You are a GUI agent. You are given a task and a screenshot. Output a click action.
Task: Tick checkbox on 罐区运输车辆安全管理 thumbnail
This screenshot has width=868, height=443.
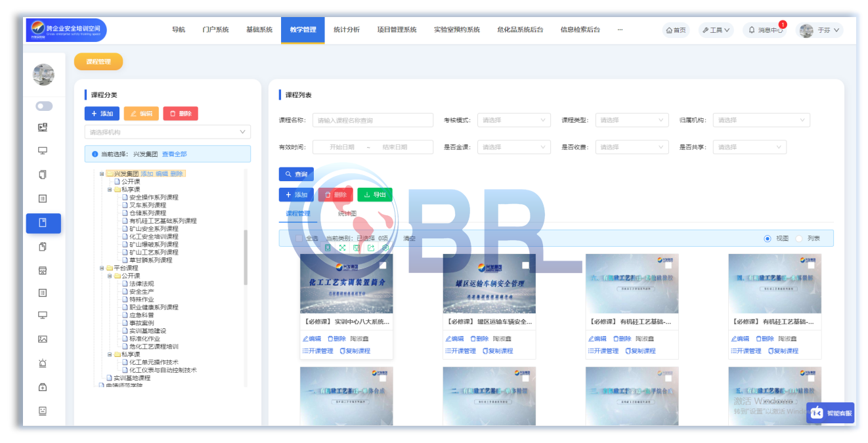525,265
